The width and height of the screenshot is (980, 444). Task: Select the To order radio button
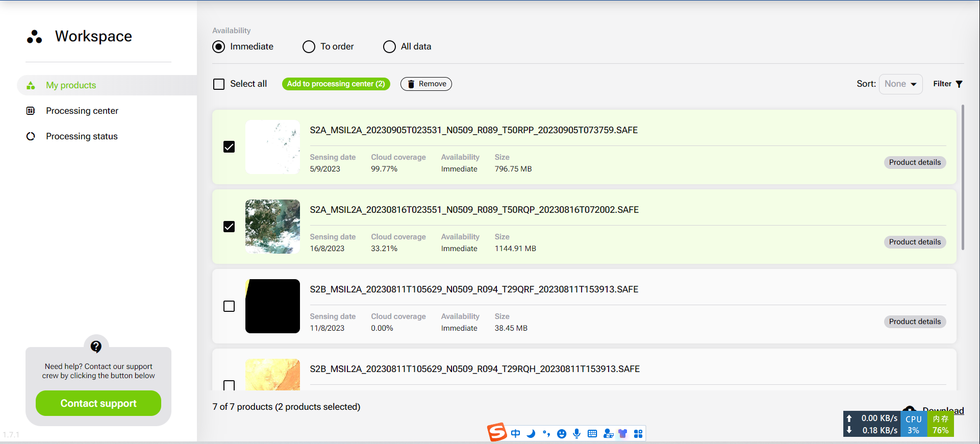(309, 47)
